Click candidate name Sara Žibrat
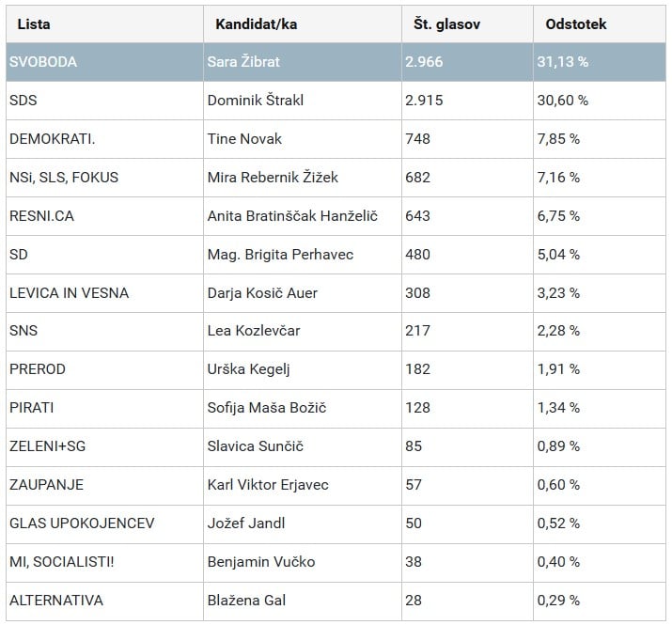Image resolution: width=672 pixels, height=625 pixels. point(243,62)
